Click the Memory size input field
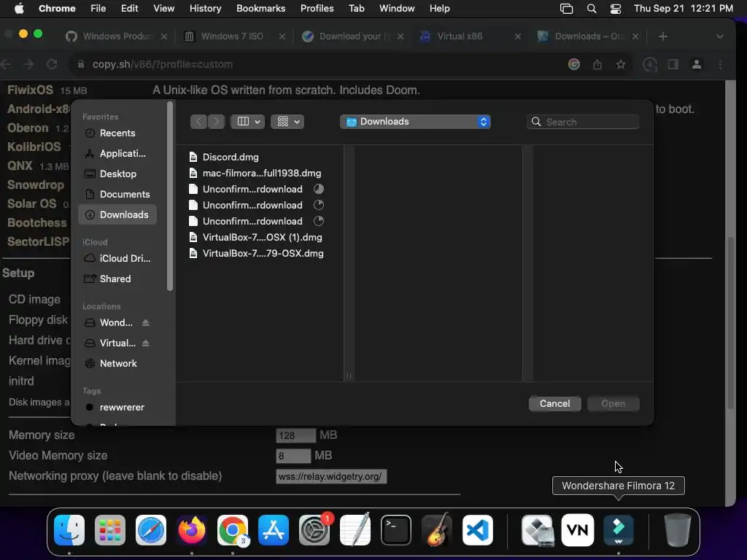Screen dimensions: 747x560 [x=295, y=435]
